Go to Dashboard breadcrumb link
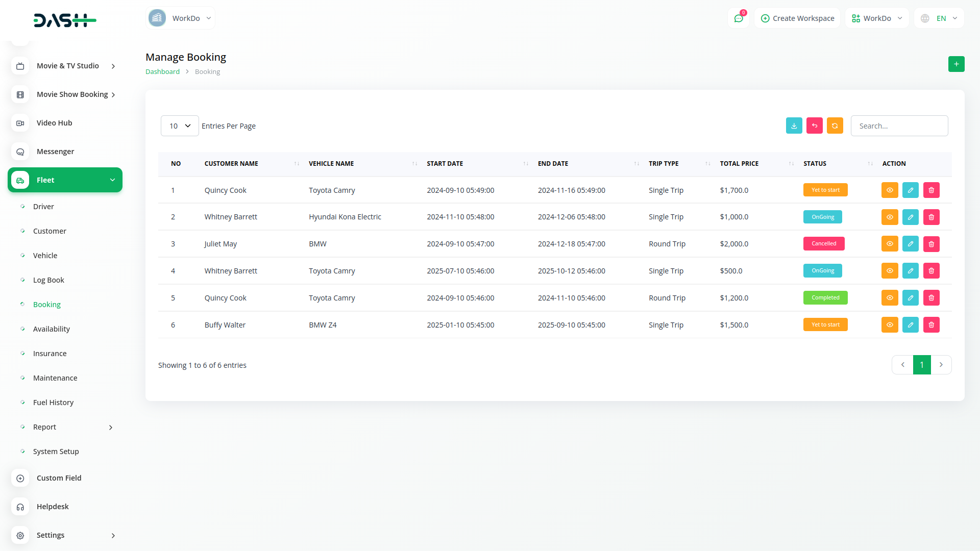This screenshot has width=980, height=551. pos(162,72)
